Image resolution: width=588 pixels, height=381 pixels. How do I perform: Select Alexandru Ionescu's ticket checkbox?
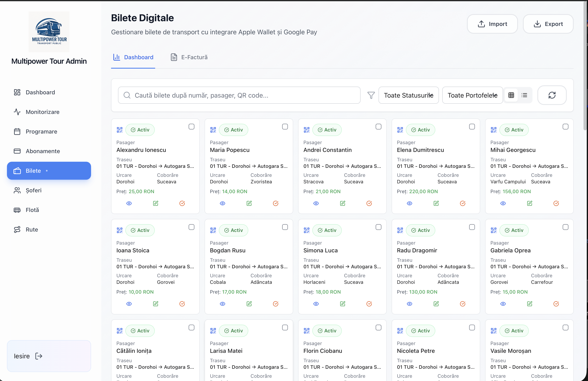192,127
